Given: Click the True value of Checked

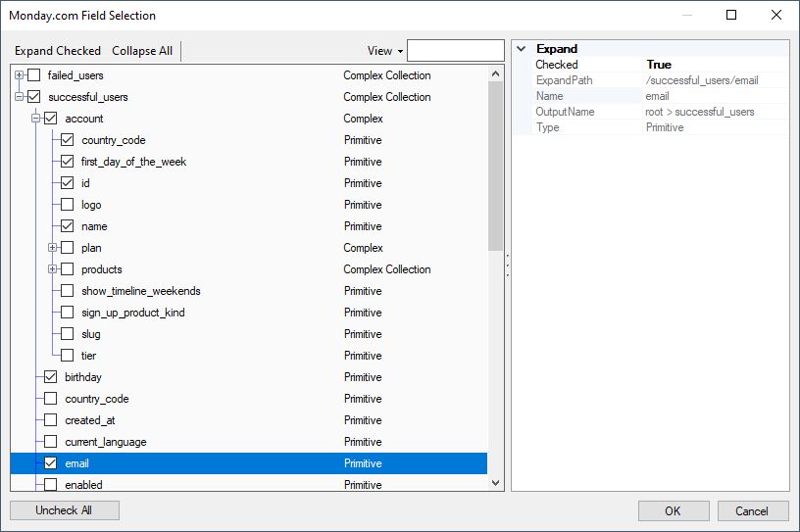Looking at the screenshot, I should click(x=659, y=65).
